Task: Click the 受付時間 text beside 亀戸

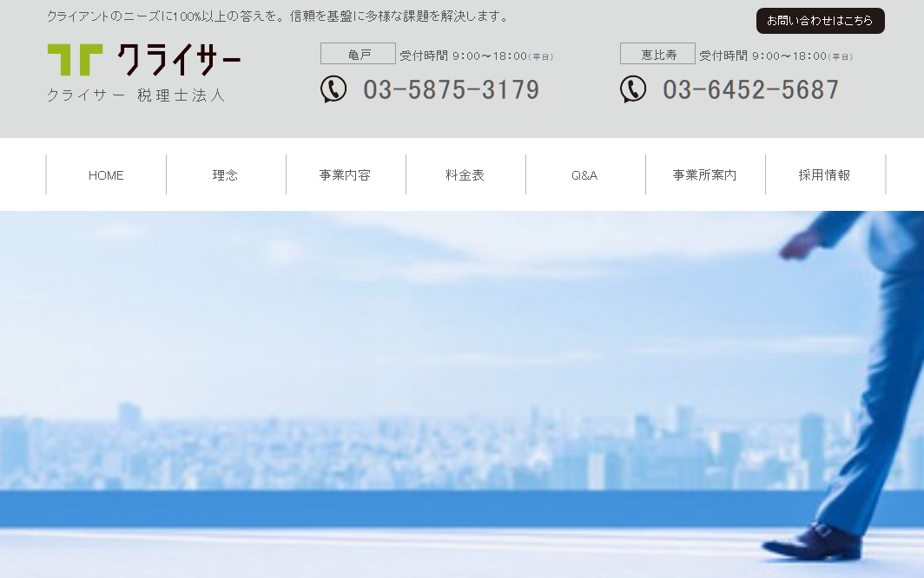Action: [476, 56]
